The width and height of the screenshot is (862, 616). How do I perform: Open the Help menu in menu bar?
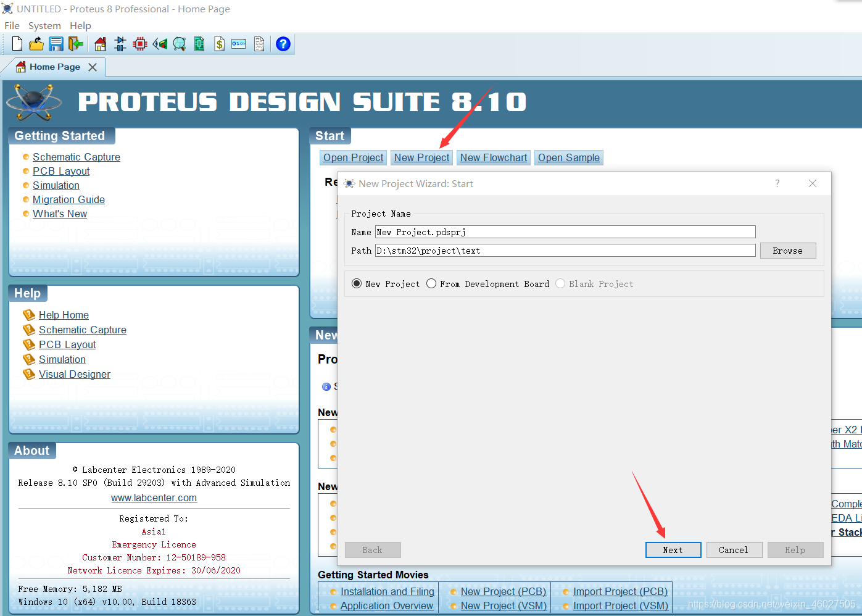click(80, 26)
